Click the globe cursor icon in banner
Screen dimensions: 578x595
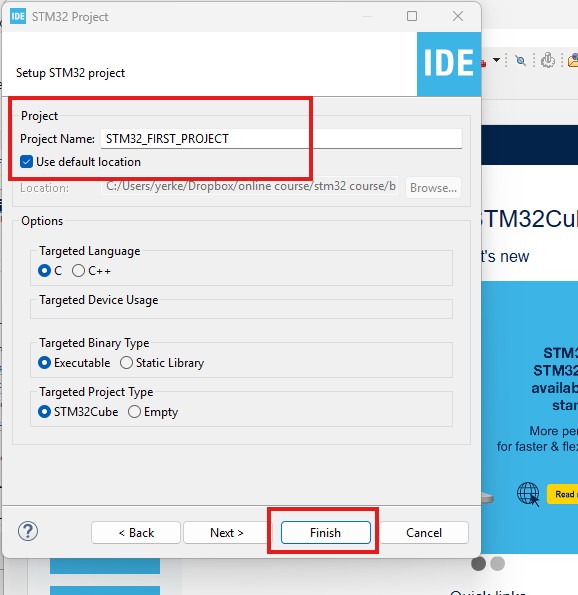point(528,494)
